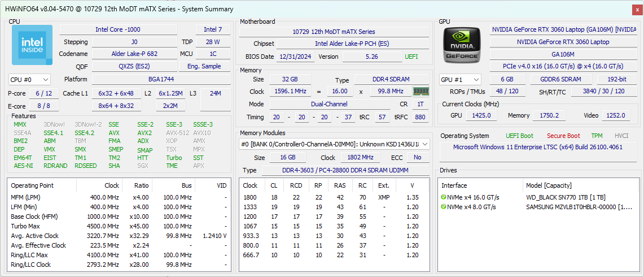Image resolution: width=644 pixels, height=277 pixels.
Task: Open the CPU #0 selector dropdown
Action: tap(29, 80)
